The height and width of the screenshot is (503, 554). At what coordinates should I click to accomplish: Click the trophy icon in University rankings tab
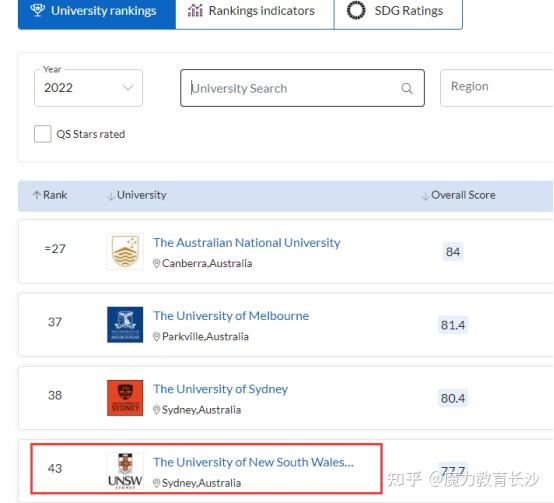click(37, 10)
